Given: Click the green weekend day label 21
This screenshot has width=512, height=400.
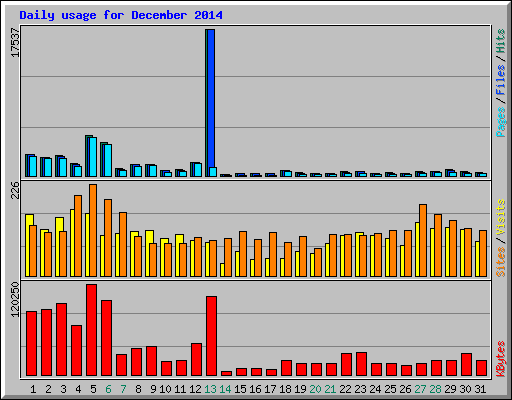Looking at the screenshot, I should 330,389.
